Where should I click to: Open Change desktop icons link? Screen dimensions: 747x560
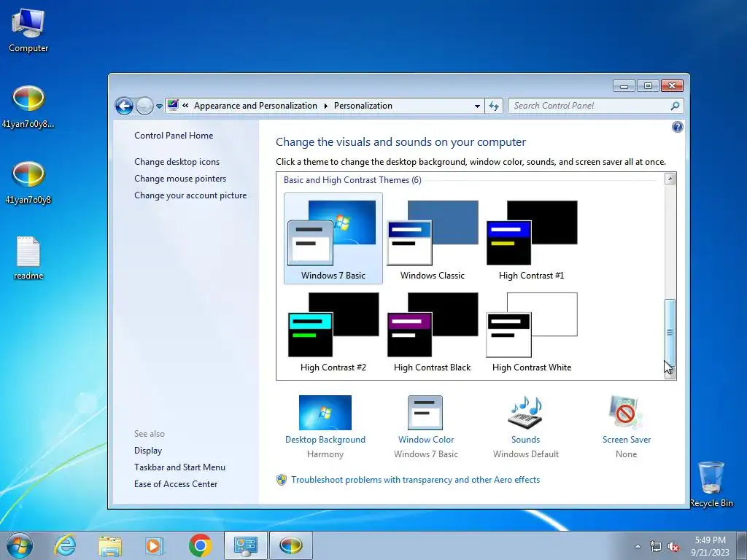click(177, 161)
